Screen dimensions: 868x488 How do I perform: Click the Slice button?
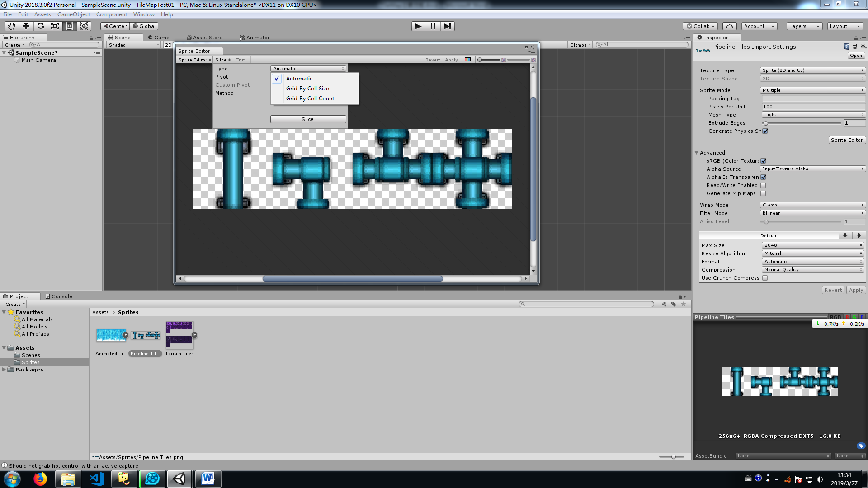(x=308, y=119)
